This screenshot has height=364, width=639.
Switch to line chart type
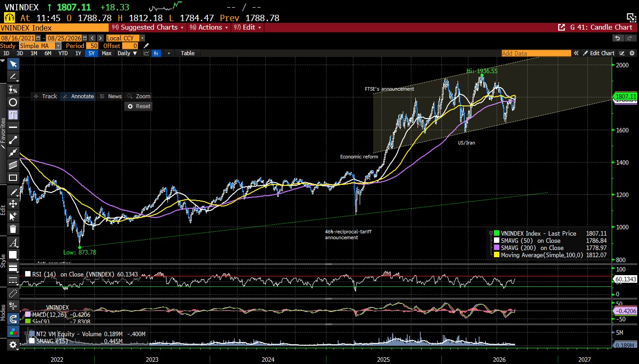click(x=146, y=53)
